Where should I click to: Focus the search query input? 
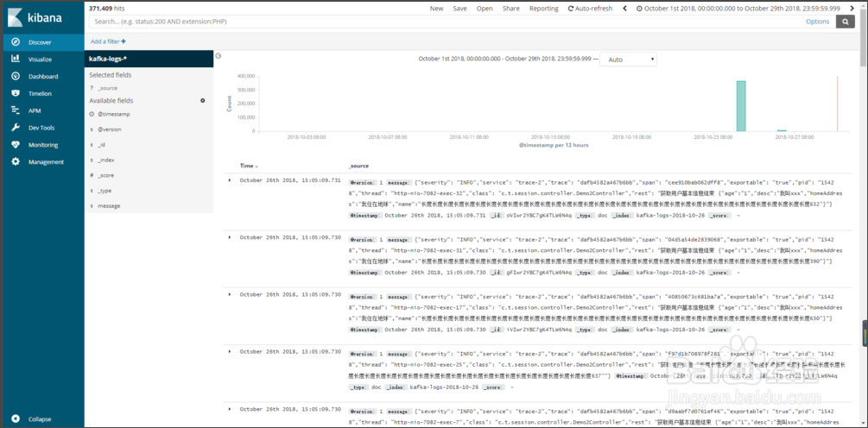click(x=446, y=22)
